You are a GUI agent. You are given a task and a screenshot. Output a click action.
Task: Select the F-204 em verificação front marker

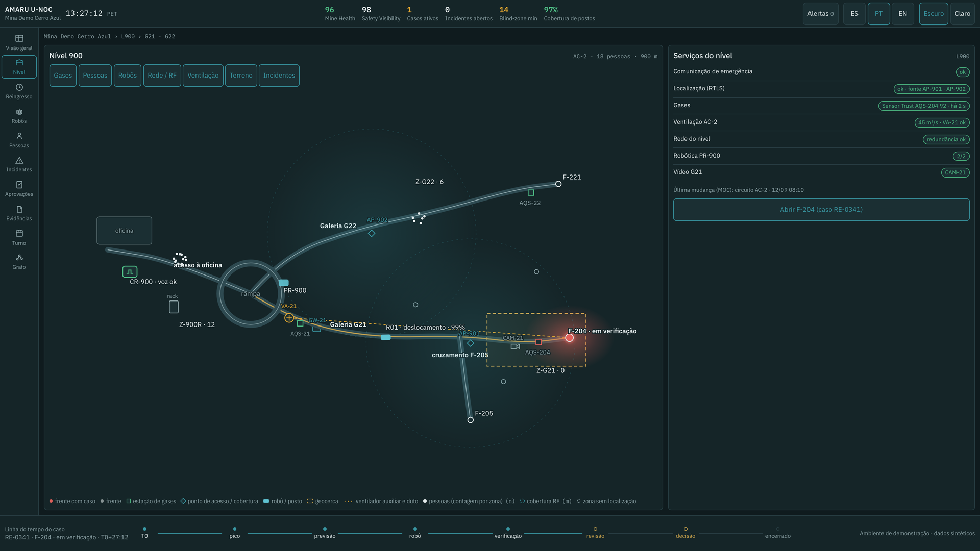570,338
